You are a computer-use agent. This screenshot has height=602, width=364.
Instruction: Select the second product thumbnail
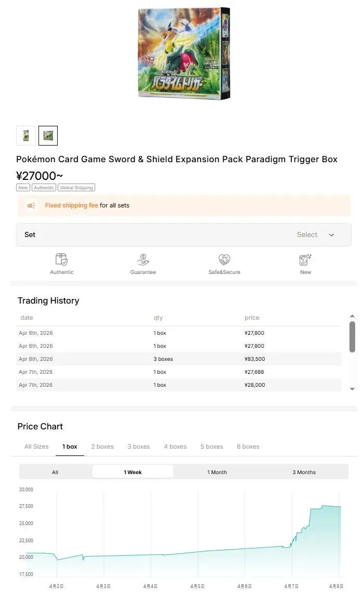(x=48, y=136)
